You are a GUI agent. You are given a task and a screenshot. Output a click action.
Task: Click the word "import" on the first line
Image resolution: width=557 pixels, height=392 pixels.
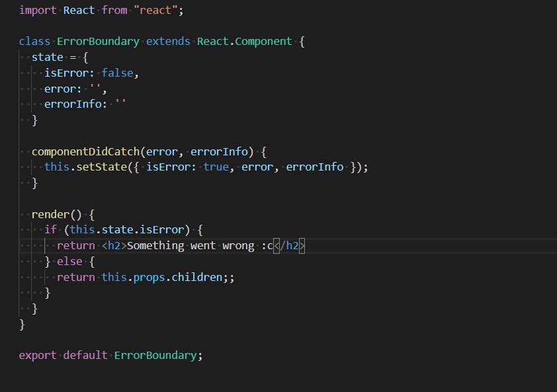click(x=38, y=11)
